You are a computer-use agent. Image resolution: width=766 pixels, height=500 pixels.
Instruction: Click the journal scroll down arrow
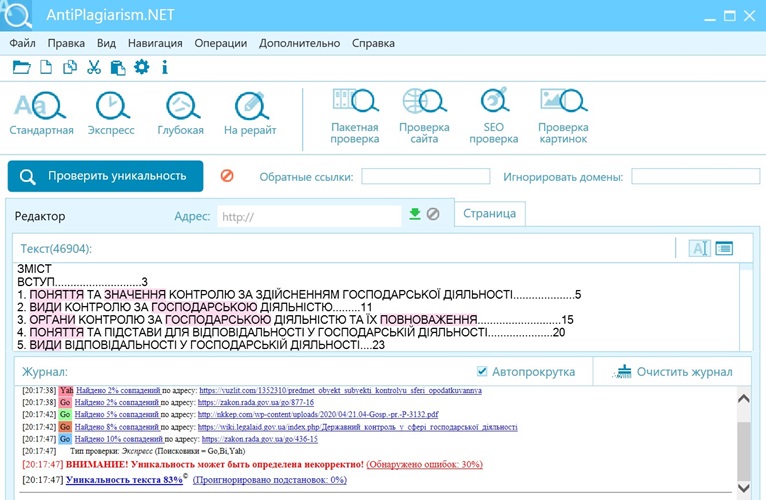click(744, 488)
